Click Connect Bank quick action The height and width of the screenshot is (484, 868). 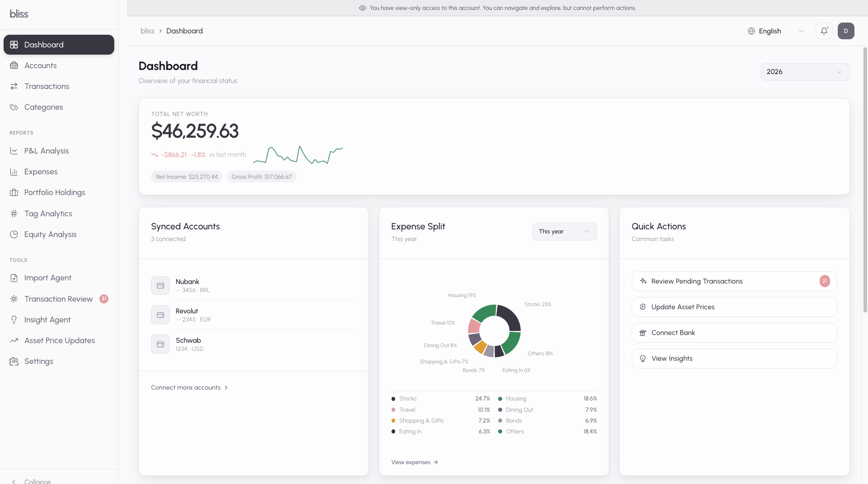pyautogui.click(x=734, y=333)
